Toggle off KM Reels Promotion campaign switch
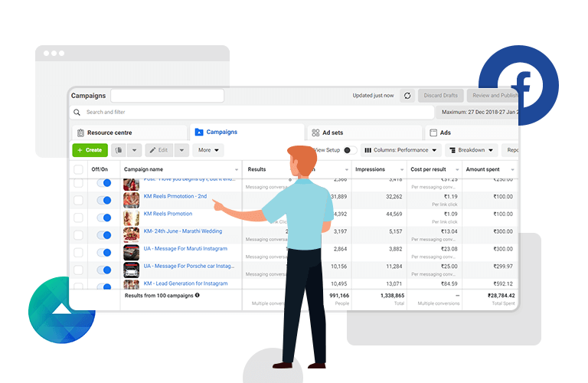 coord(104,217)
